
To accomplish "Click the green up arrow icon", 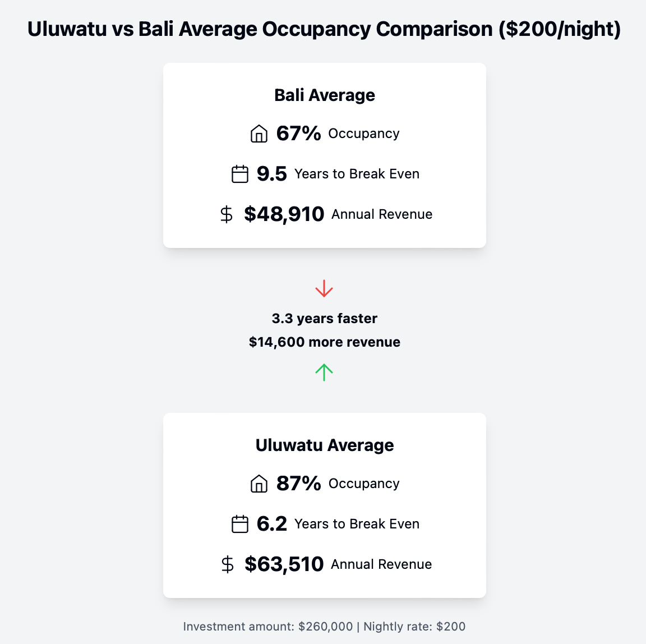I will pos(324,372).
